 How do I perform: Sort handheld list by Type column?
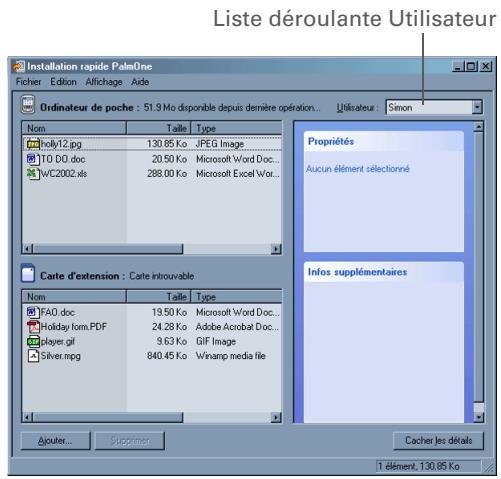[236, 128]
